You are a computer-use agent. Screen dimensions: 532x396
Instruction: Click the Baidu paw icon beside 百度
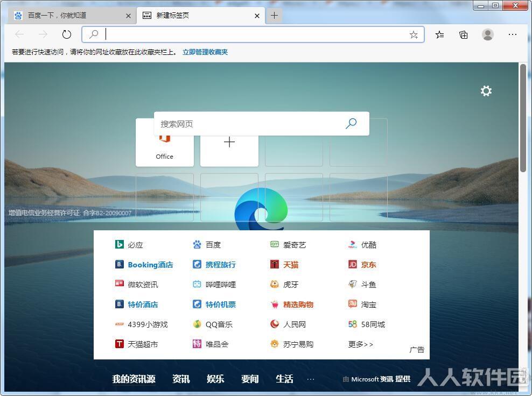point(197,244)
